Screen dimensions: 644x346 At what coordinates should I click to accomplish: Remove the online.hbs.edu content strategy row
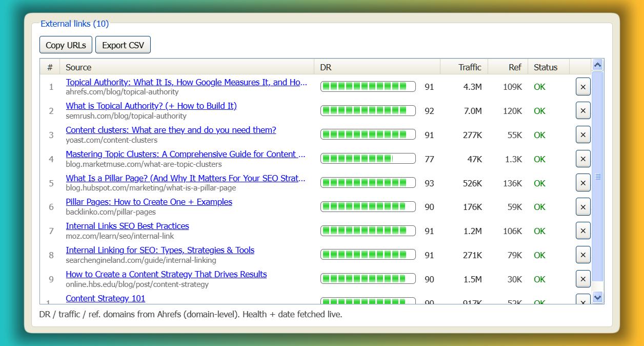(583, 279)
